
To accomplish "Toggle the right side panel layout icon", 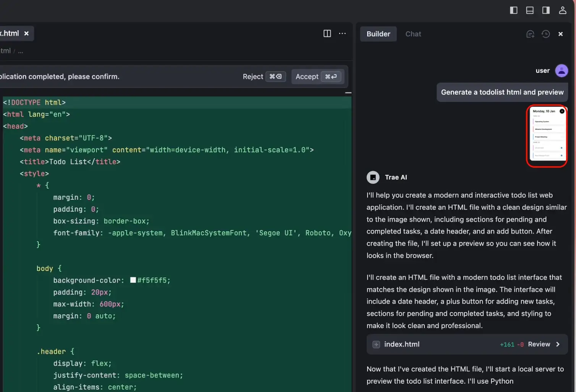I will [x=546, y=10].
